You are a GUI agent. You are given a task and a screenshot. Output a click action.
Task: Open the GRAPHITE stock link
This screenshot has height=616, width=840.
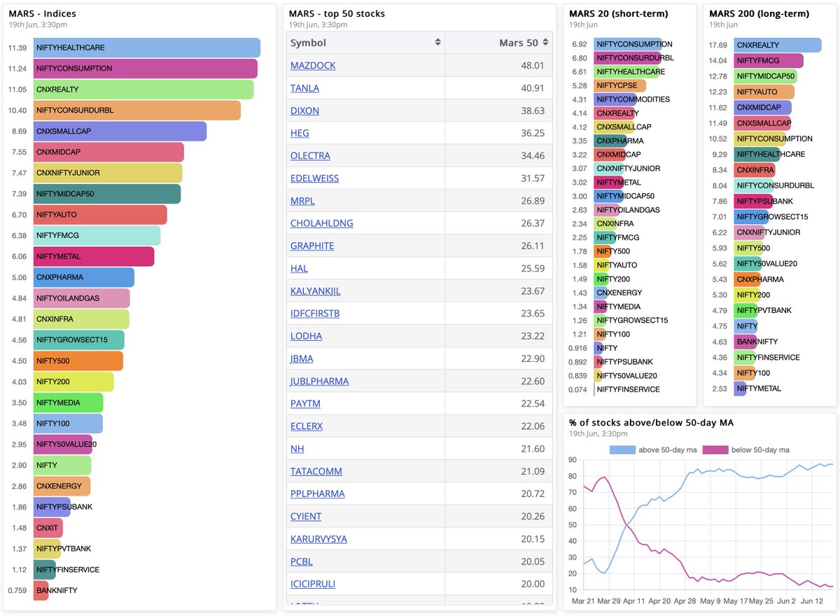[x=312, y=246]
